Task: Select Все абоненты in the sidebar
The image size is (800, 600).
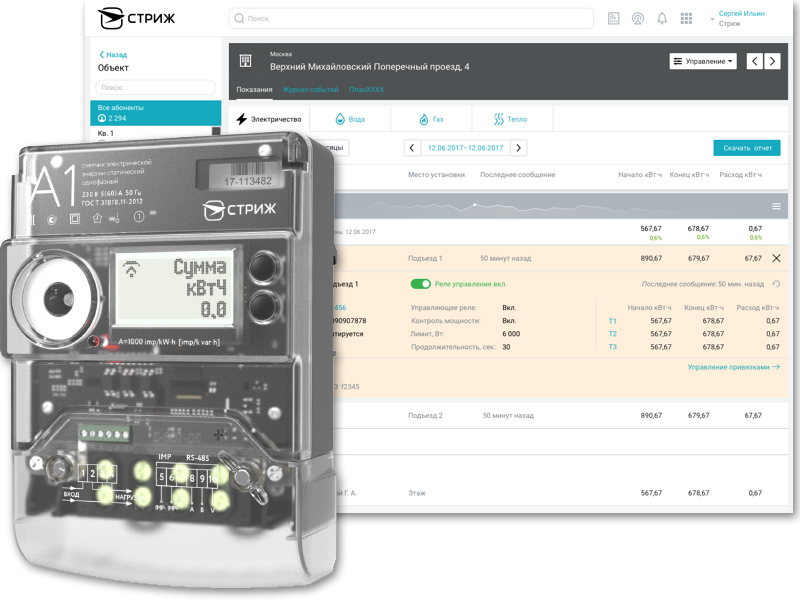Action: tap(156, 113)
